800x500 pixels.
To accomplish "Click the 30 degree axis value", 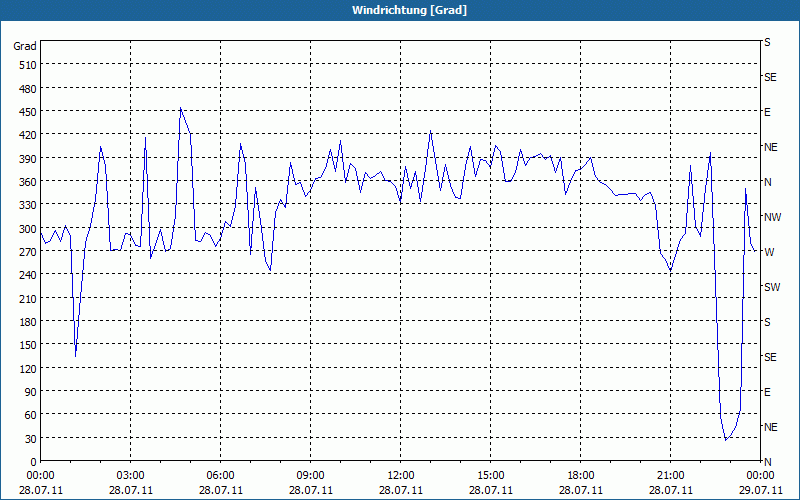I will coord(31,438).
